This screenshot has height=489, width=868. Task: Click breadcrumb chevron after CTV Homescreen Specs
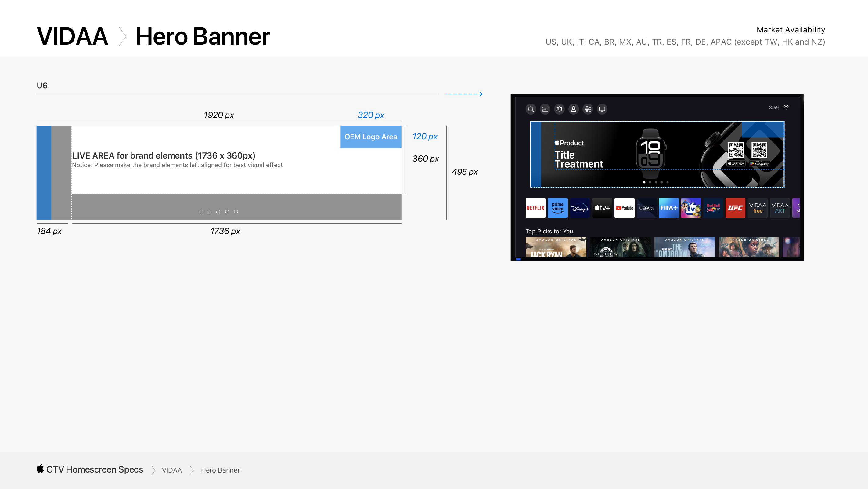pyautogui.click(x=153, y=470)
